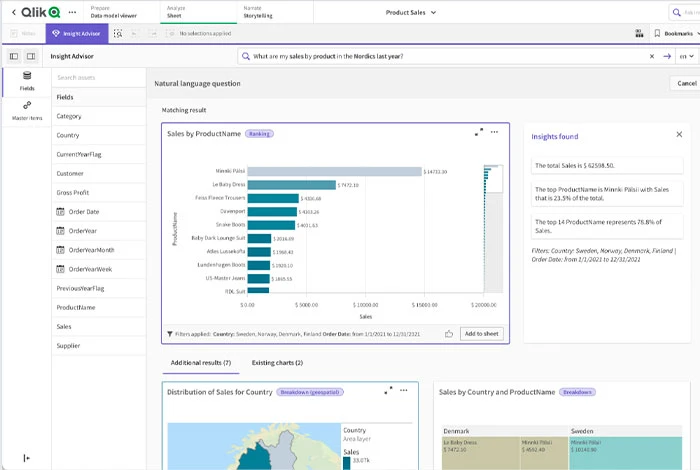Open the smart search selections tool
Screen dimensions: 700x470
118,33
